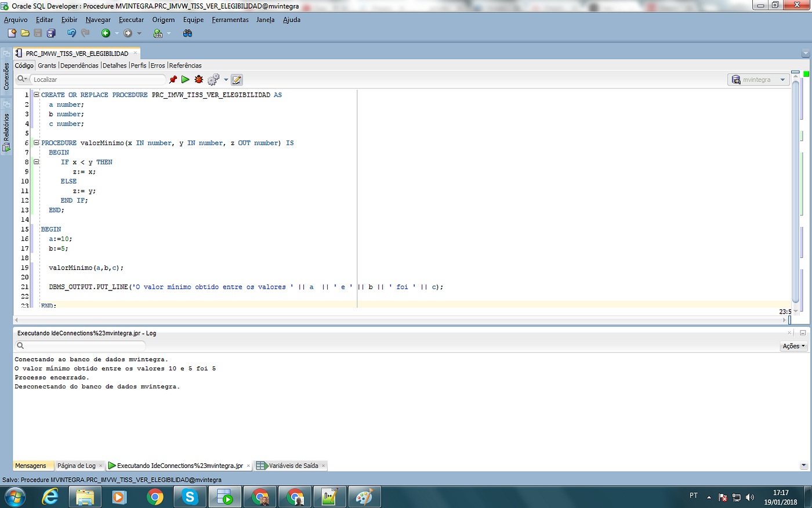Pin the editor with the red pin icon
Image resolution: width=812 pixels, height=508 pixels.
point(172,80)
